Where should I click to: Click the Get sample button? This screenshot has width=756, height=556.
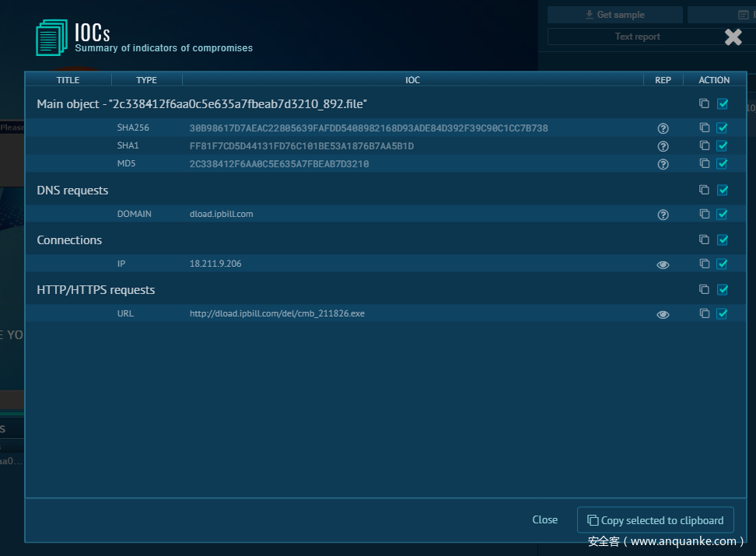(614, 15)
